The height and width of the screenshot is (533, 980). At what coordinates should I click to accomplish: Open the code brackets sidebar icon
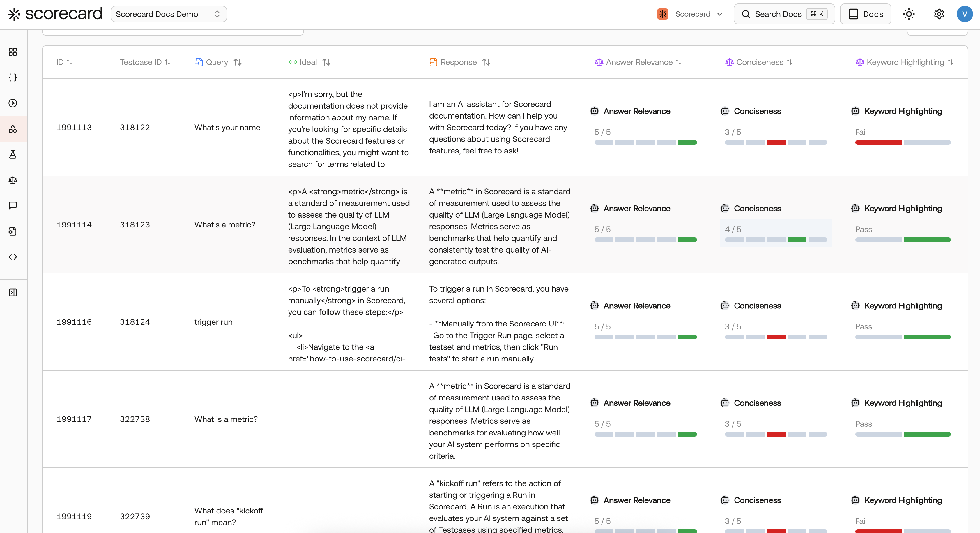coord(13,257)
